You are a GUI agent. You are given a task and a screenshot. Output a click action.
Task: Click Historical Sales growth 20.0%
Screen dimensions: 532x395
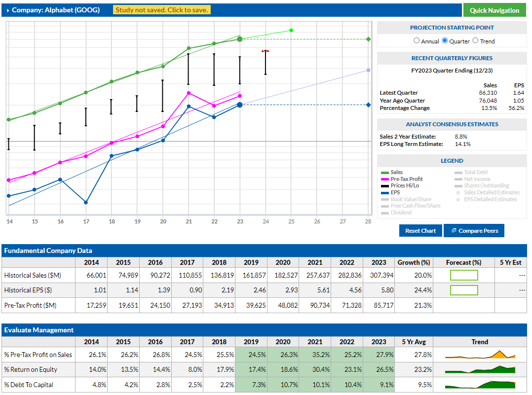click(x=423, y=275)
